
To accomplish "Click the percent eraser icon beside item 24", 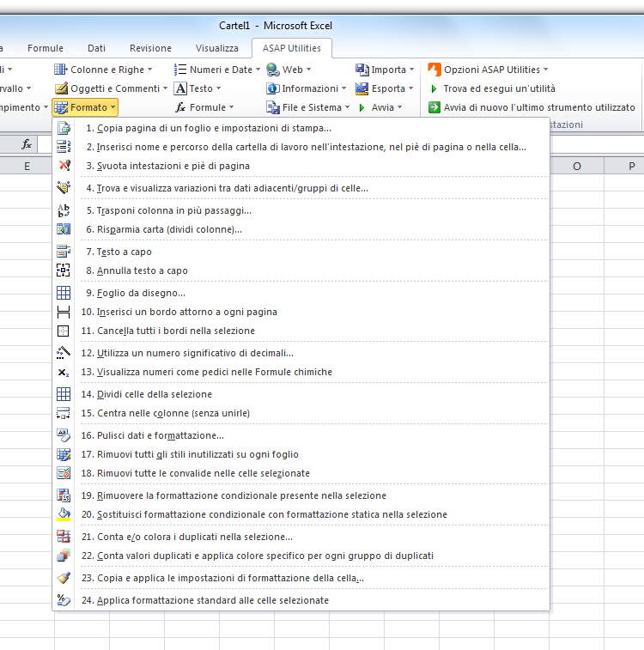I will pyautogui.click(x=64, y=600).
